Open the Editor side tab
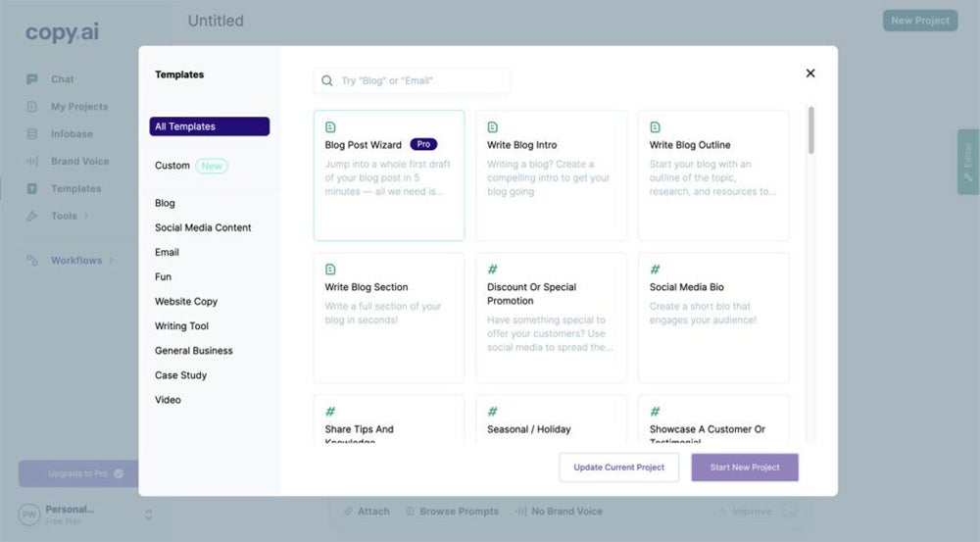This screenshot has width=980, height=542. (968, 162)
